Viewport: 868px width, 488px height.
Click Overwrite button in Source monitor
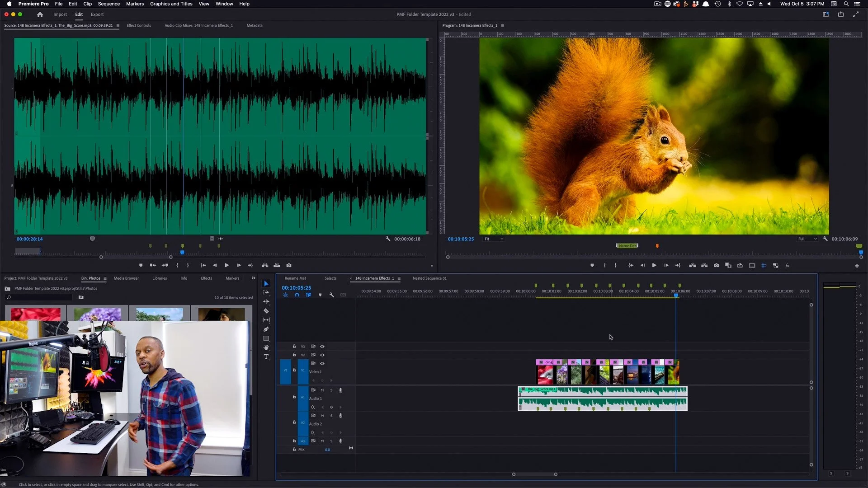click(x=277, y=265)
